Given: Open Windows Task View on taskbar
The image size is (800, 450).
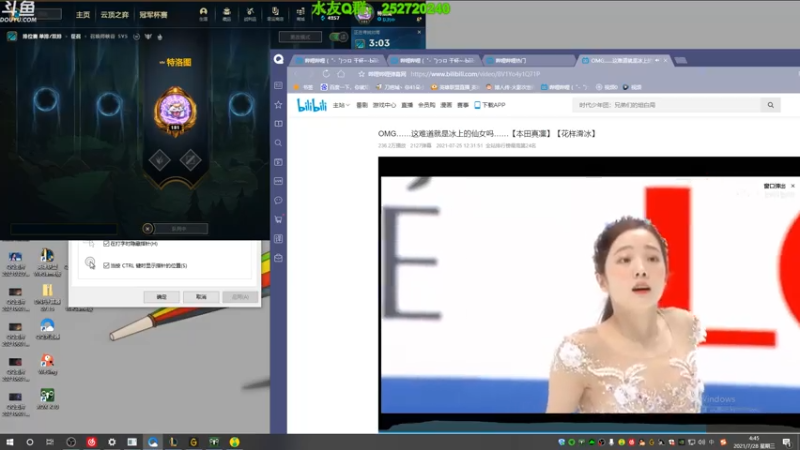Looking at the screenshot, I should (49, 442).
